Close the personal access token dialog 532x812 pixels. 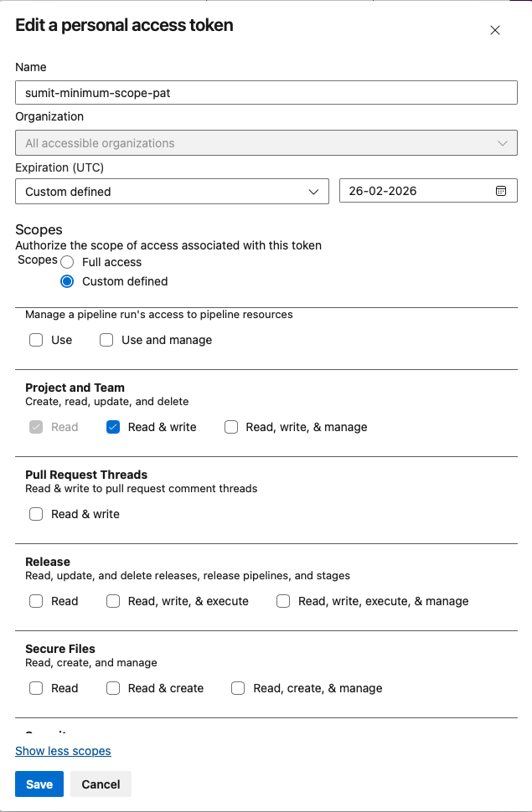pyautogui.click(x=495, y=30)
